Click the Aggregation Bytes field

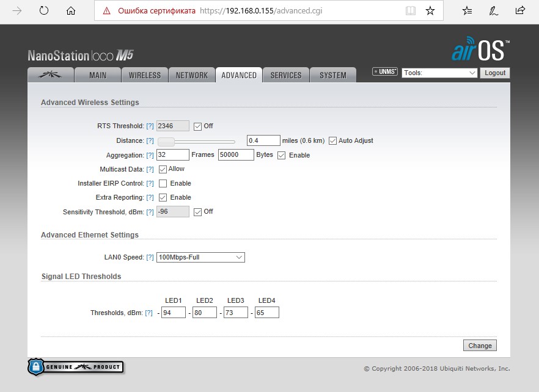pos(236,154)
